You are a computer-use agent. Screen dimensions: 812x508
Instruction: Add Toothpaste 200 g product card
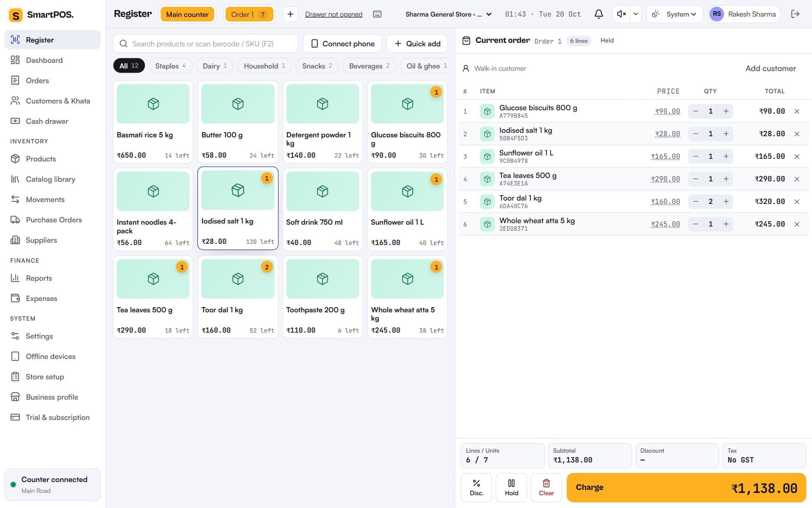(x=323, y=297)
